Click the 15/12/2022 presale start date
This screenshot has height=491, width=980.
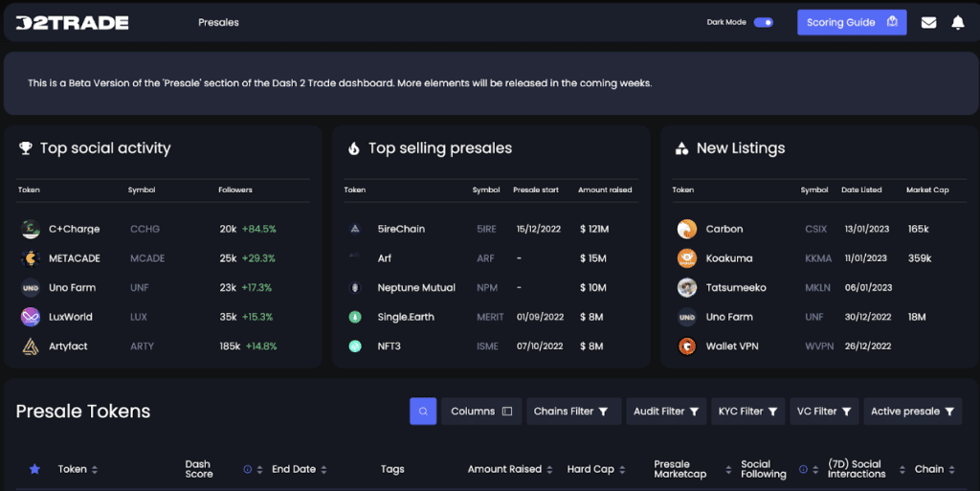pos(539,230)
